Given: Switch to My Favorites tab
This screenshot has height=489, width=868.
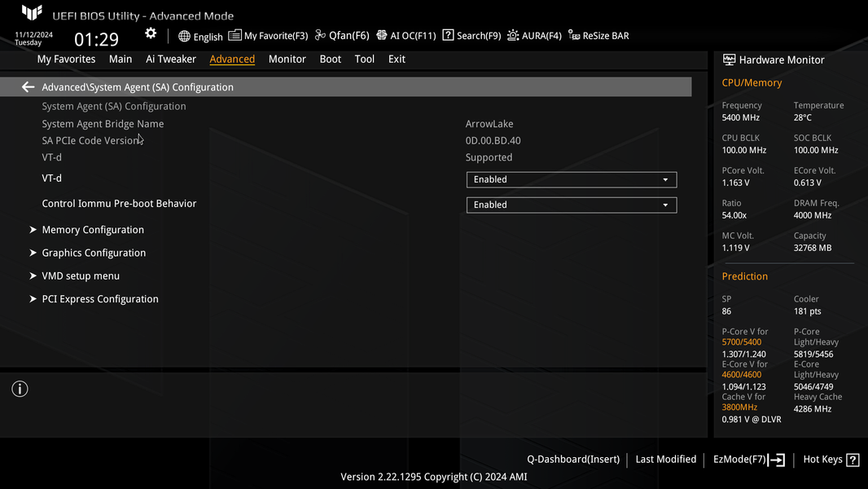Looking at the screenshot, I should coord(66,59).
